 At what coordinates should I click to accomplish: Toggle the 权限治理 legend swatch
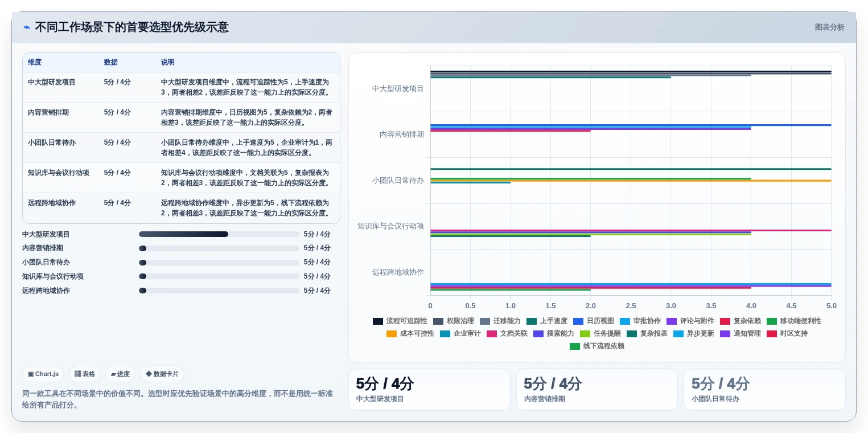click(438, 321)
